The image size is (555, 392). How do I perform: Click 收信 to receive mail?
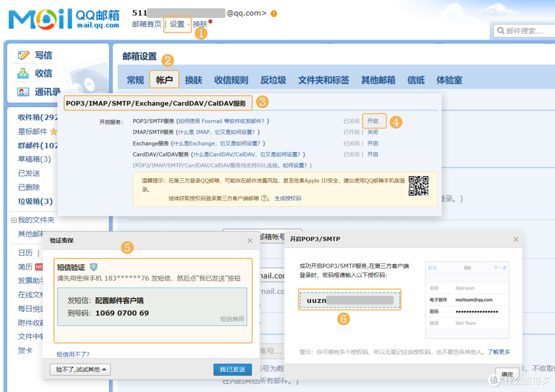tap(44, 73)
